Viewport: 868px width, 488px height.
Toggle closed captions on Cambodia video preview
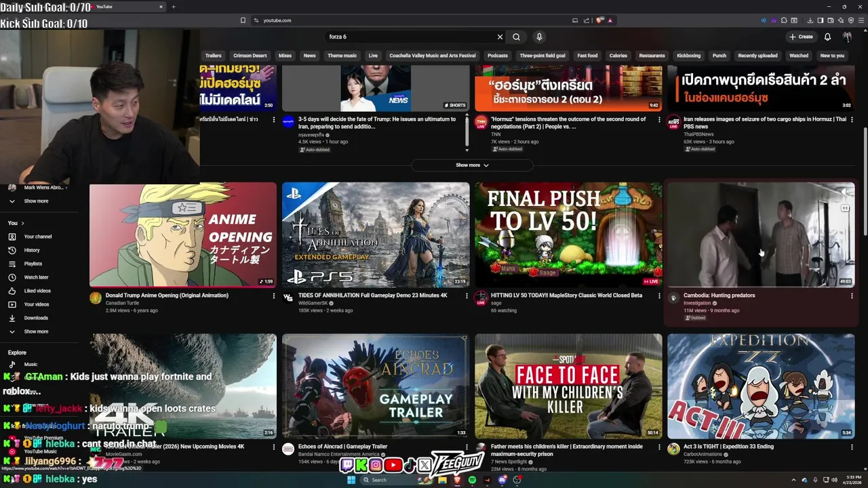[845, 208]
